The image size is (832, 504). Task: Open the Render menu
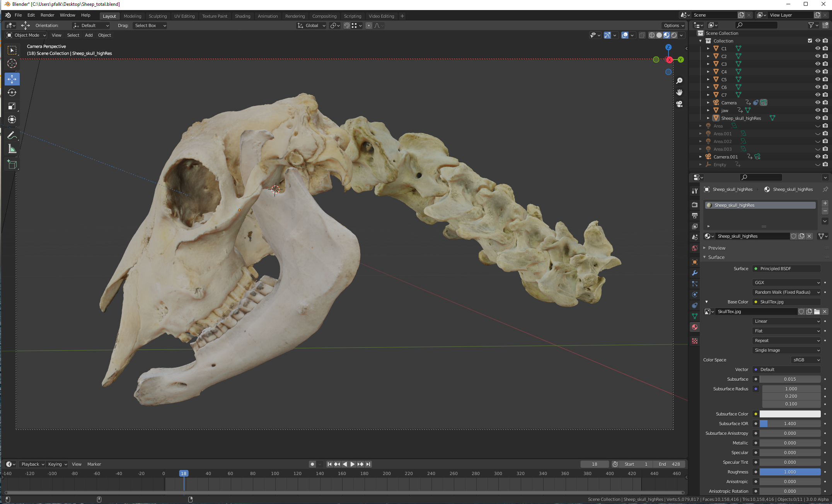click(47, 15)
